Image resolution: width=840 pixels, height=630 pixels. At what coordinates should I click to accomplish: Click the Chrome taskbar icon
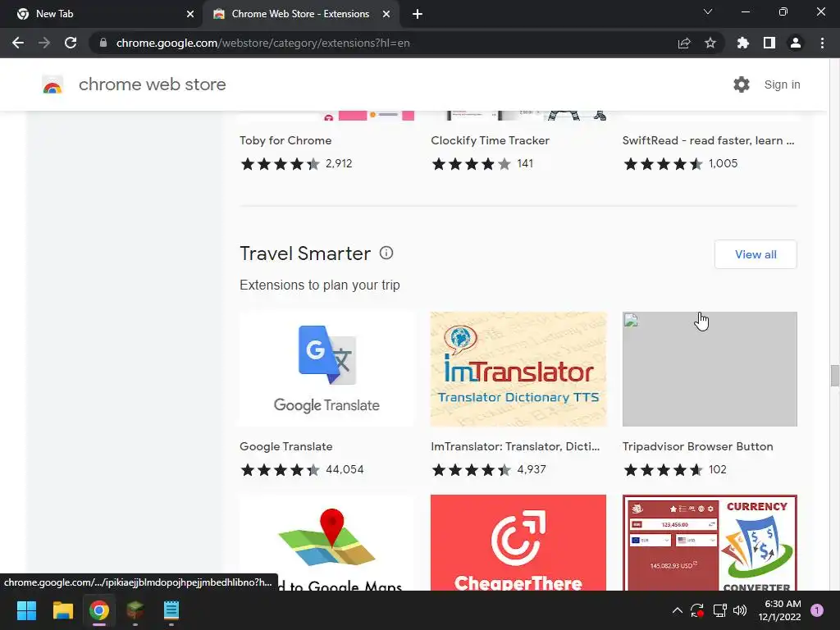tap(99, 610)
